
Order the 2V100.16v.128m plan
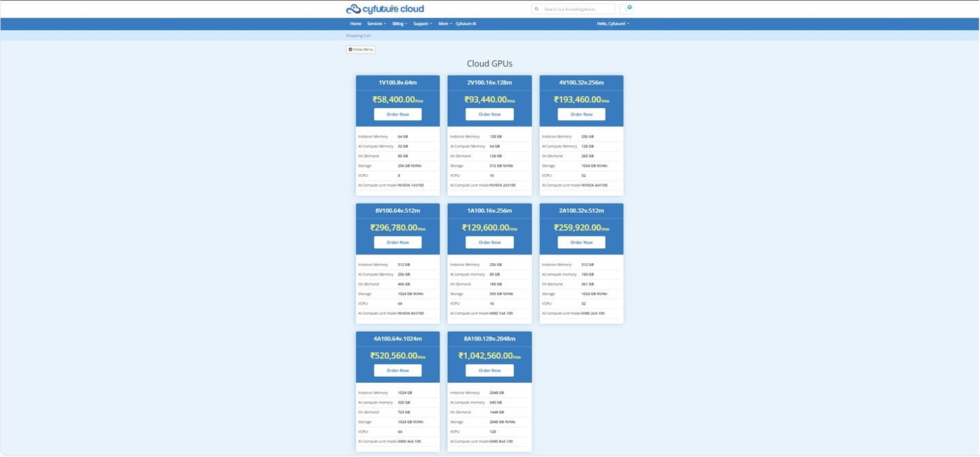(x=489, y=114)
